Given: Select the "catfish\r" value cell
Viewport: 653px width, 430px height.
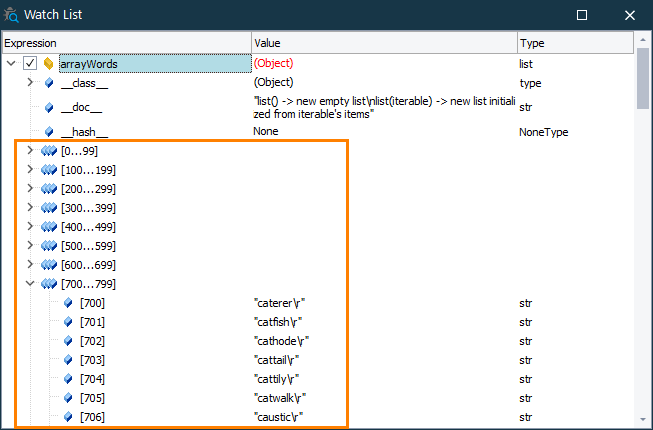Looking at the screenshot, I should (383, 322).
